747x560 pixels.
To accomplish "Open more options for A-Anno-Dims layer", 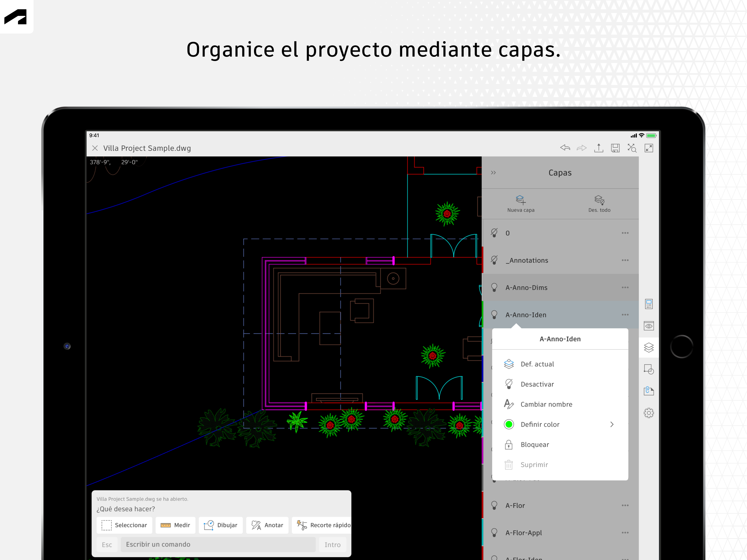I will pyautogui.click(x=625, y=287).
